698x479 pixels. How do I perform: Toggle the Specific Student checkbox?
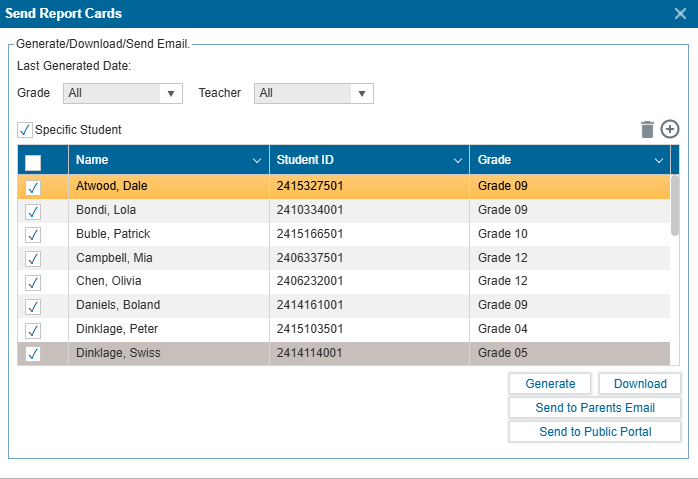coord(25,130)
